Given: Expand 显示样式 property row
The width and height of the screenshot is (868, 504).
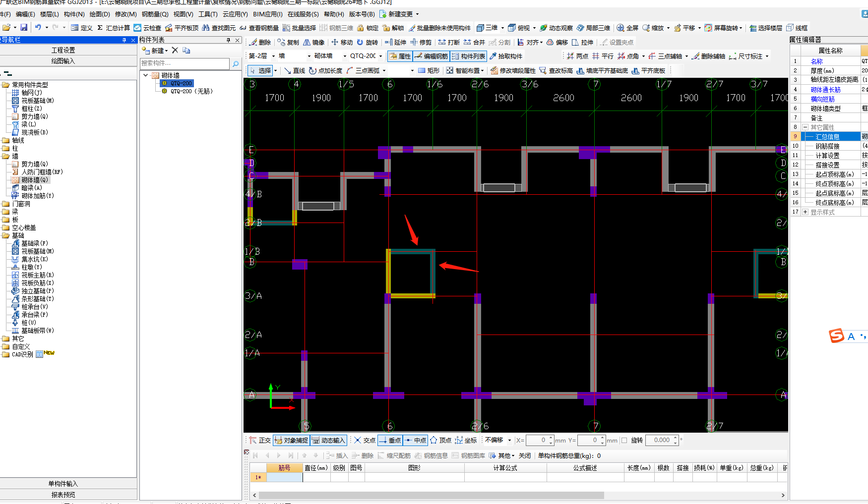Looking at the screenshot, I should coord(806,212).
